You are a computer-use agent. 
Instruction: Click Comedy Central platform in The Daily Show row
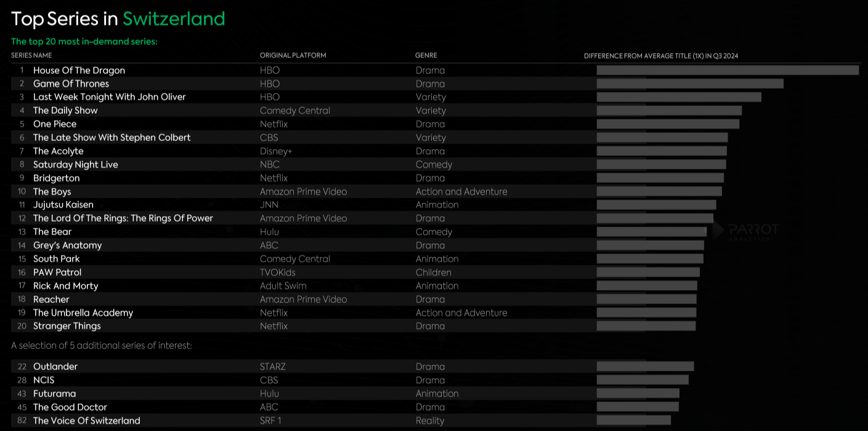pyautogui.click(x=295, y=110)
